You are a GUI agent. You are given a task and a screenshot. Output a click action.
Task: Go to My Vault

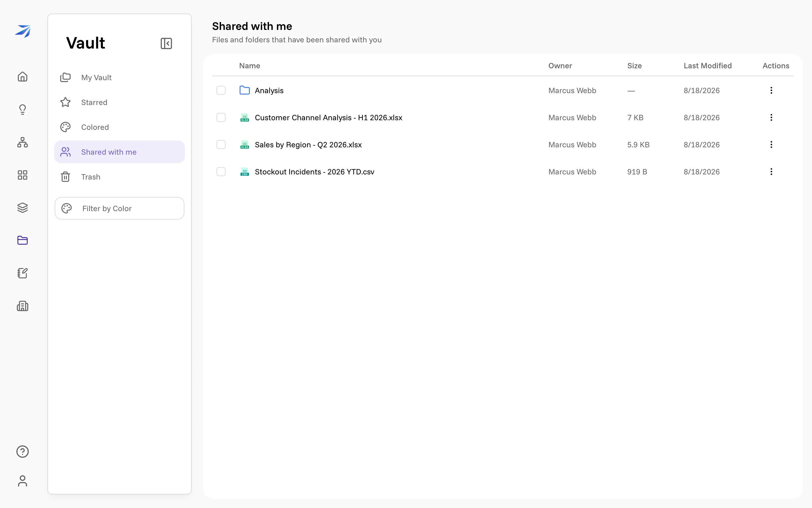[120, 77]
